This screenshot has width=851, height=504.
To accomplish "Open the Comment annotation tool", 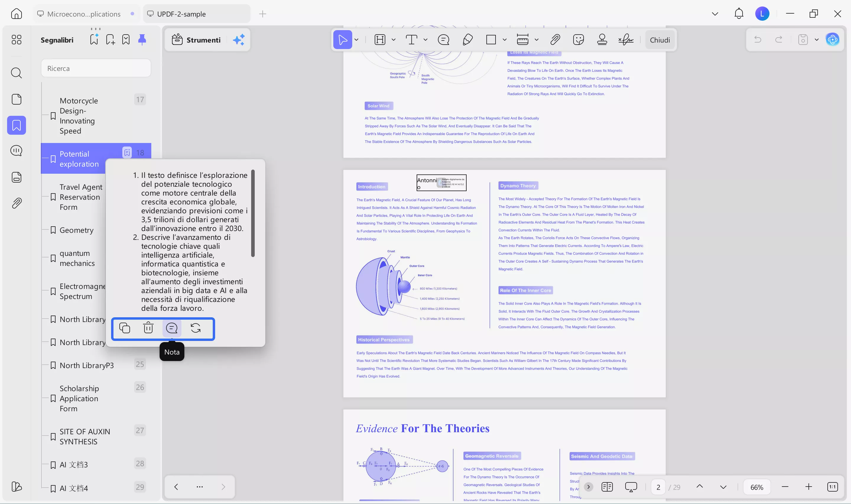I will 444,39.
